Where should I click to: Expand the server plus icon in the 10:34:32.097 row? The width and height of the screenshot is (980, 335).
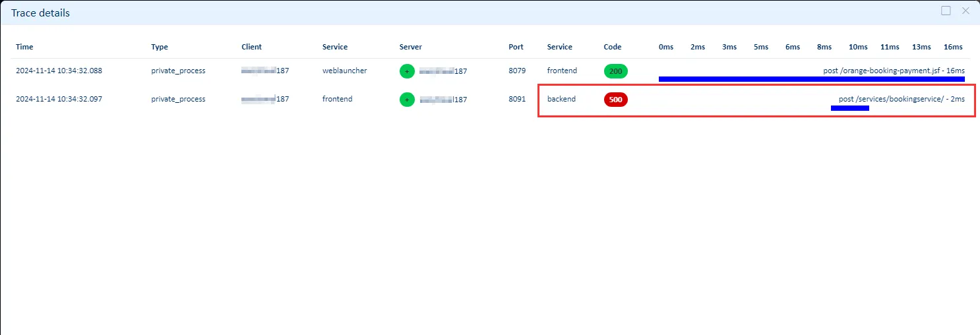click(407, 100)
